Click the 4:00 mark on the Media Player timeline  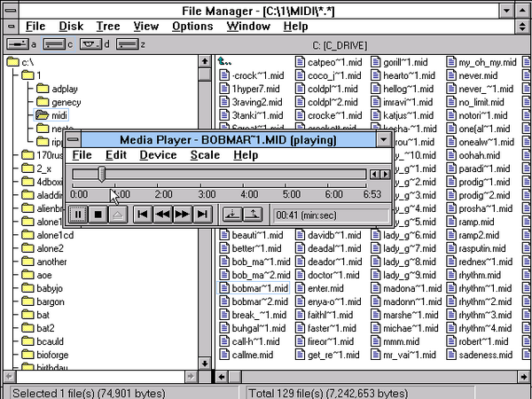point(249,194)
